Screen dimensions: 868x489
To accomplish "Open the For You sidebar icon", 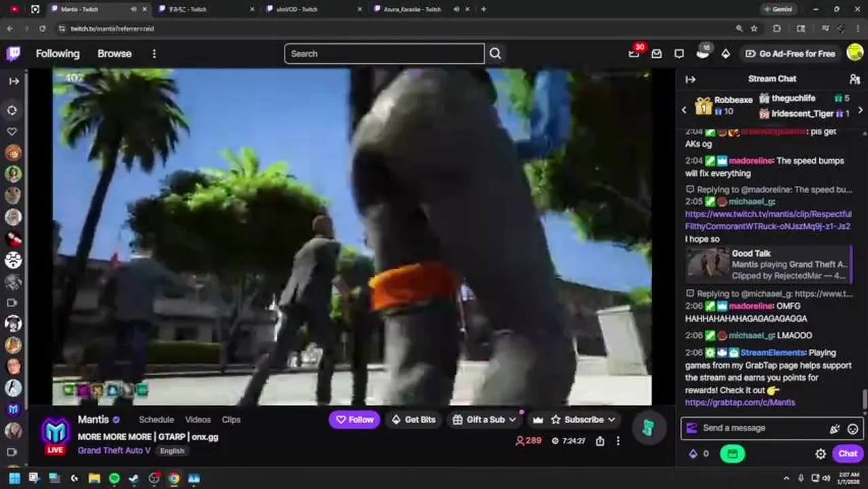I will tap(12, 110).
